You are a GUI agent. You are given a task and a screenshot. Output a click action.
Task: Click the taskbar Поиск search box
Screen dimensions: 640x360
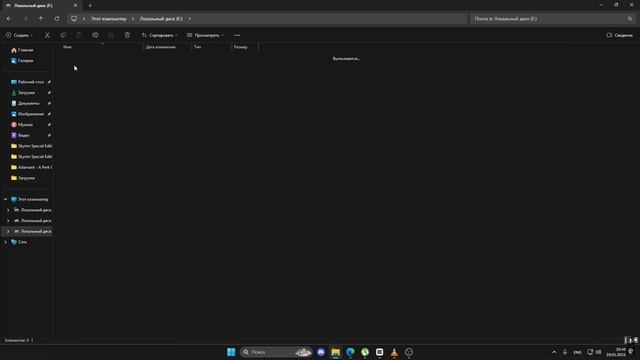276,352
